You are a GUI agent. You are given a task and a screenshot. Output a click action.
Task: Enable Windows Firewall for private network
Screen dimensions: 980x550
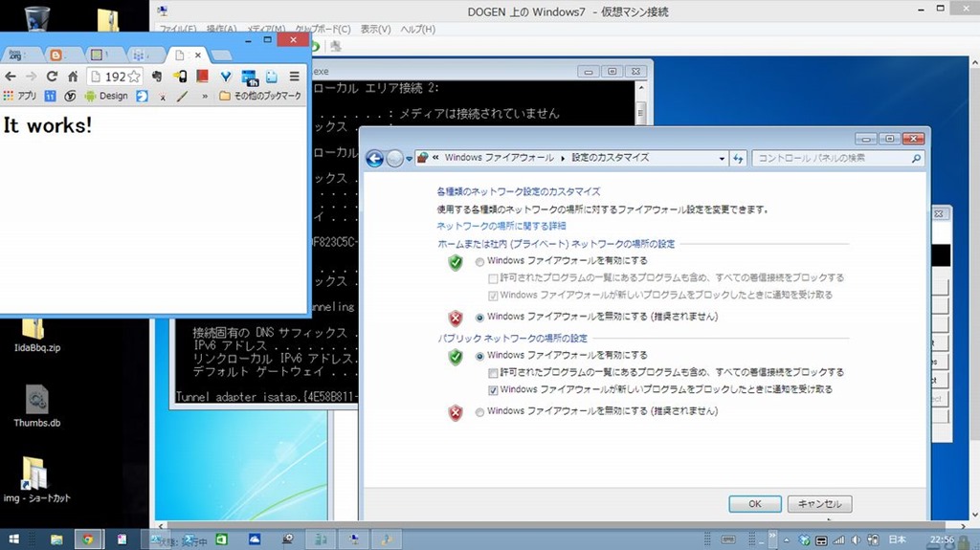pos(480,261)
